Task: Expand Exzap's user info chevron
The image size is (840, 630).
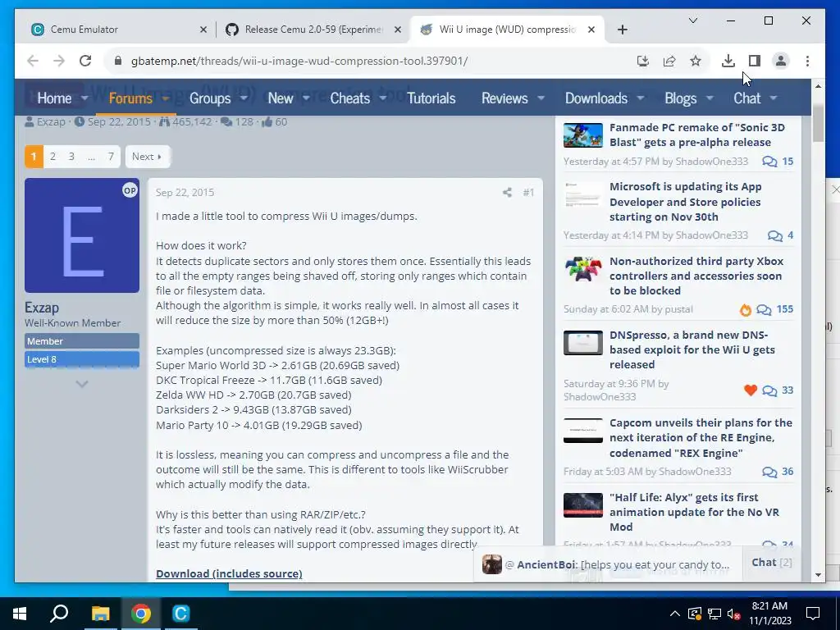Action: coord(82,384)
